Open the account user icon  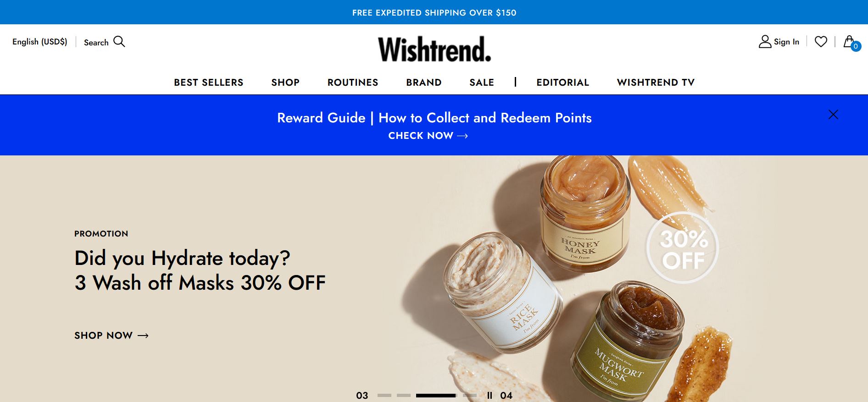coord(765,42)
